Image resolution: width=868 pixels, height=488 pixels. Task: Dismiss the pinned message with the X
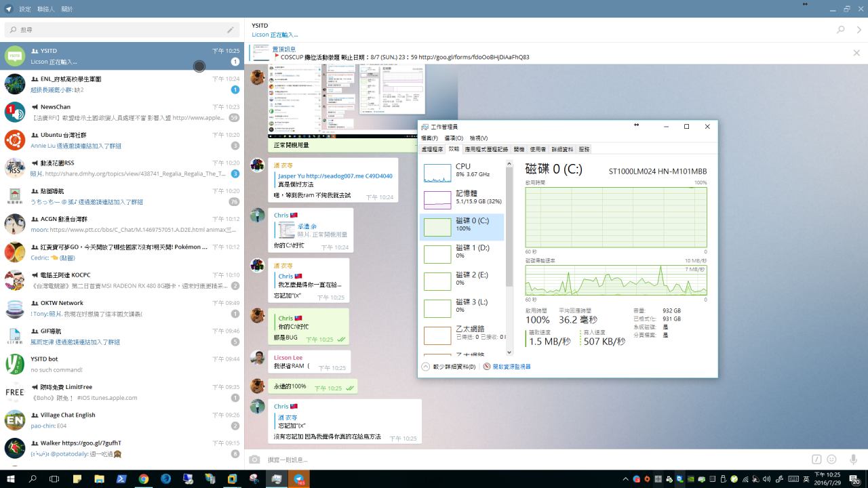click(856, 53)
